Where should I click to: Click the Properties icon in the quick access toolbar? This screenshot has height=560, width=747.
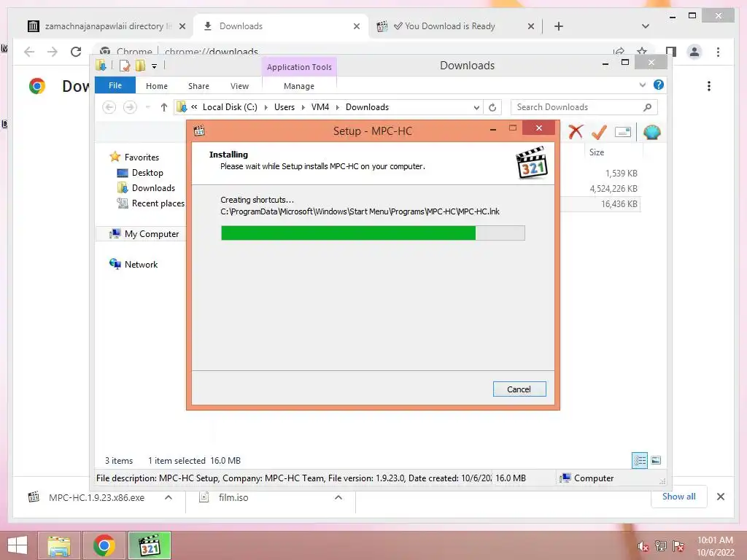[x=124, y=66]
